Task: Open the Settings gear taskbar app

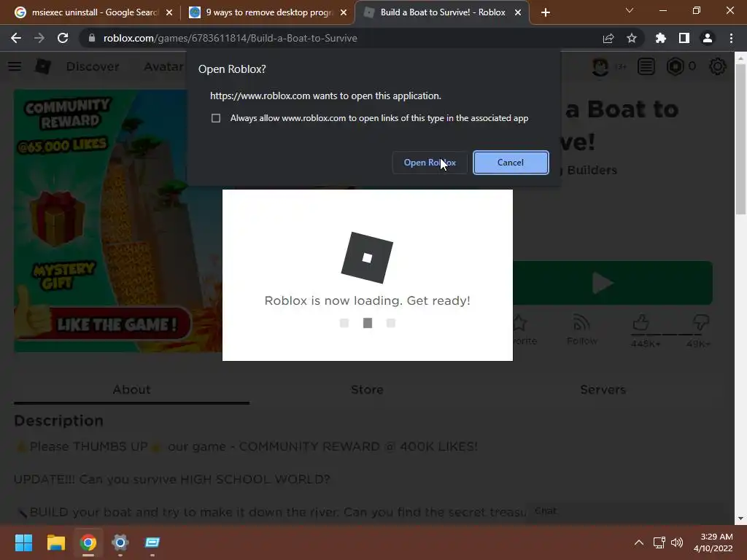Action: click(120, 542)
